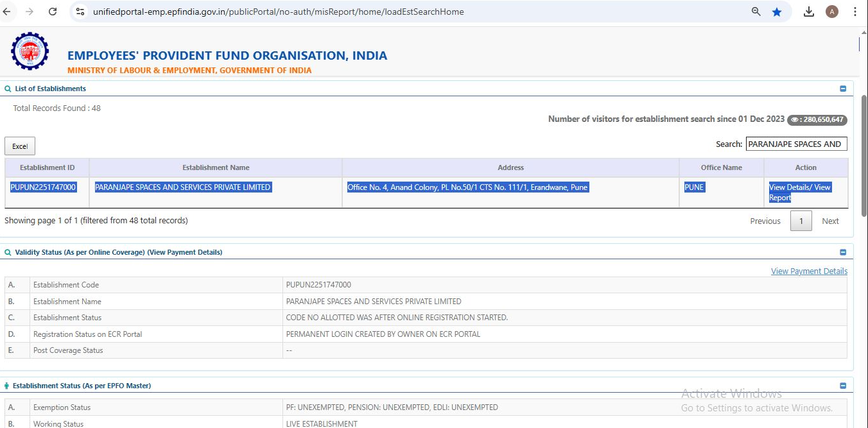Click the browser zoom magnifier icon
The image size is (868, 428).
(756, 12)
